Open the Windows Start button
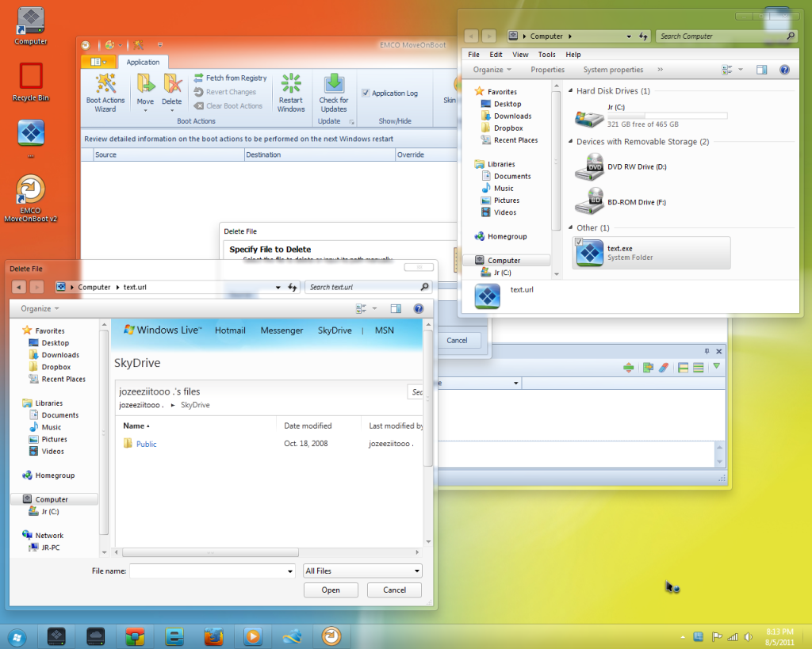Viewport: 812px width, 649px height. 16,636
